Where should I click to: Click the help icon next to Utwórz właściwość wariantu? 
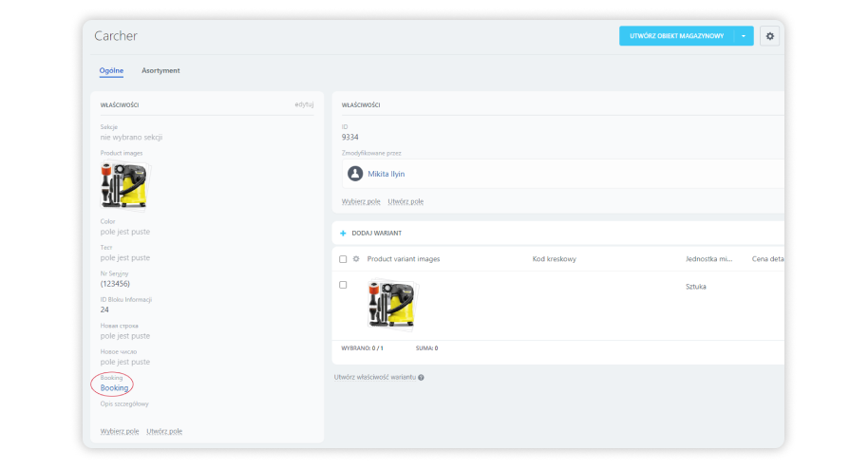tap(422, 378)
